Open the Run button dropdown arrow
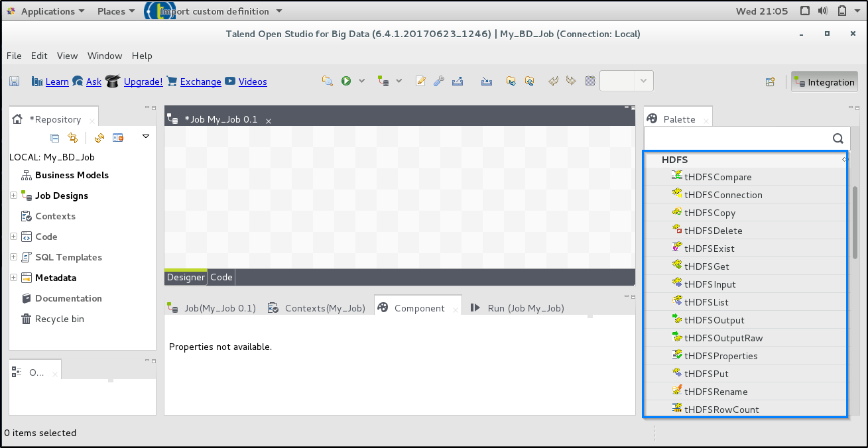This screenshot has width=868, height=448. (x=362, y=81)
